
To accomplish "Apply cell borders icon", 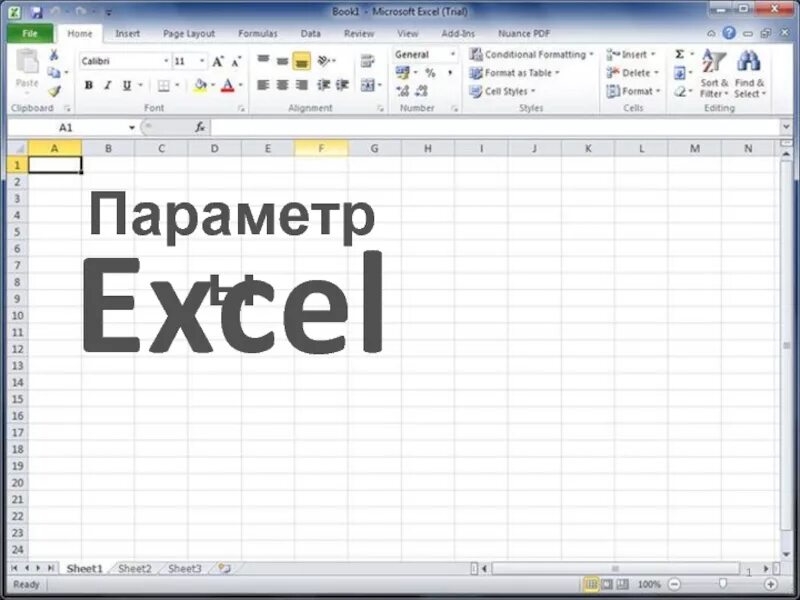I will pyautogui.click(x=163, y=86).
